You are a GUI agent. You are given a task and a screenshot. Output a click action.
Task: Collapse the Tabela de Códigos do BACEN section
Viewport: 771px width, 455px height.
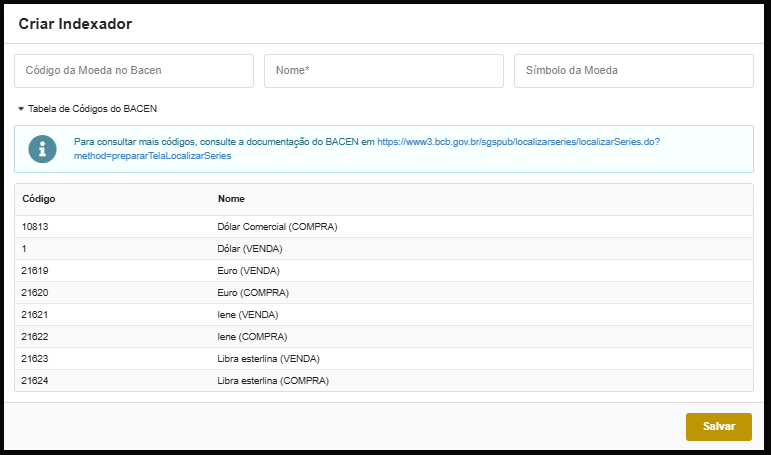86,108
